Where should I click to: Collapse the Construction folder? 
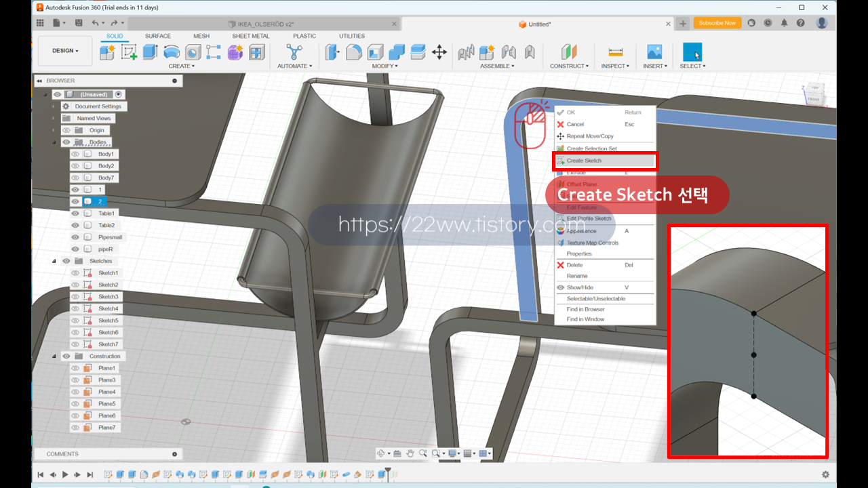click(54, 356)
